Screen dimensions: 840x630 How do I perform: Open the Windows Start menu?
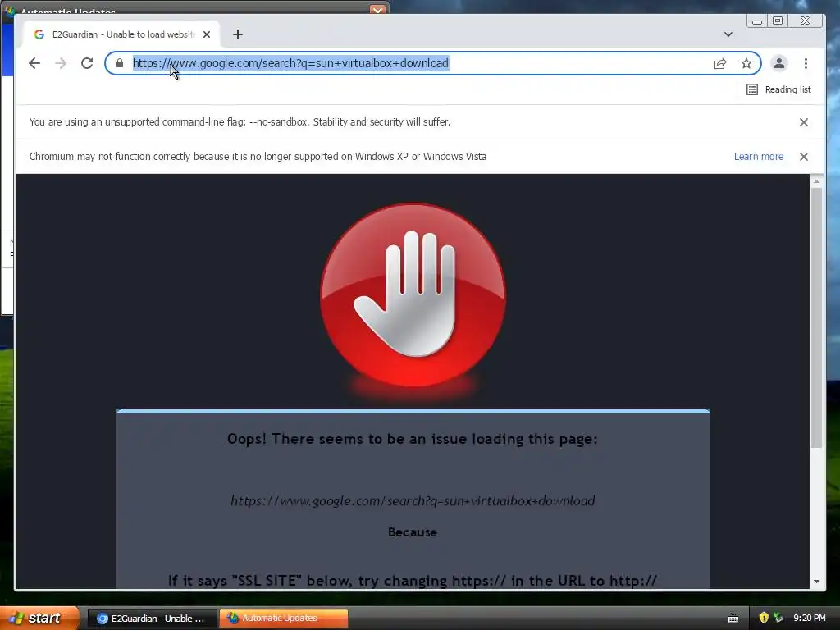39,618
